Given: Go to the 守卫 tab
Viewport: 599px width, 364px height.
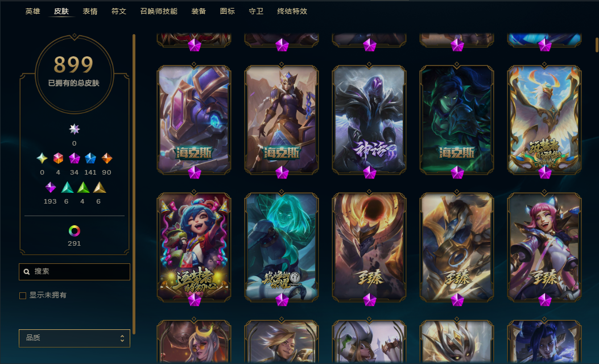Looking at the screenshot, I should pyautogui.click(x=255, y=11).
